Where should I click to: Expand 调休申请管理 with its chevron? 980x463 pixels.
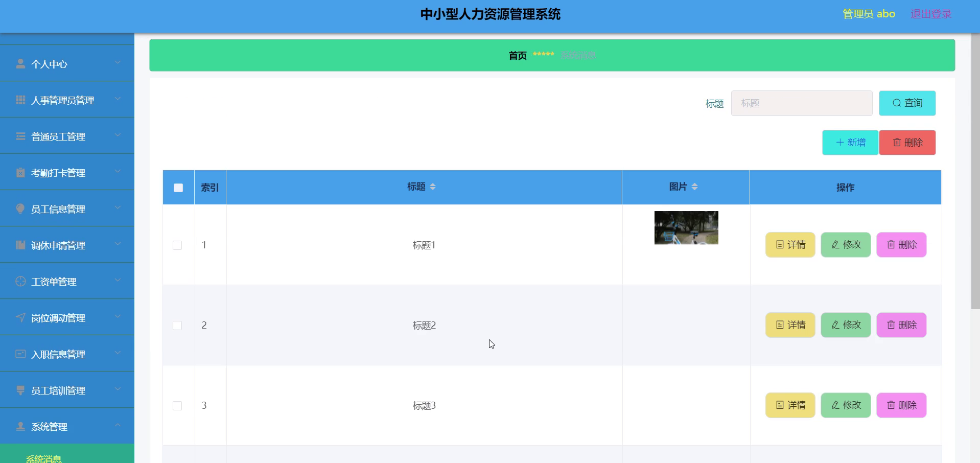[118, 244]
